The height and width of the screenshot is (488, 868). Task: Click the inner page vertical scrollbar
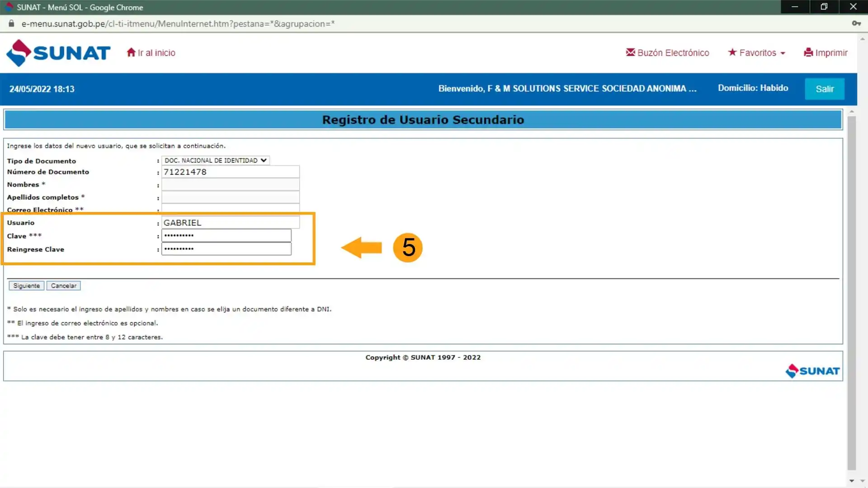point(852,294)
